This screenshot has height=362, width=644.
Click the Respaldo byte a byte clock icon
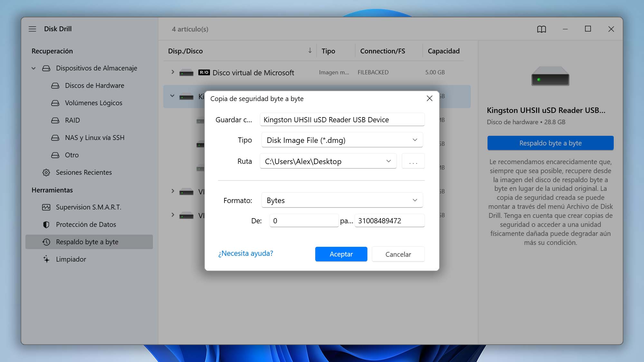coord(46,242)
